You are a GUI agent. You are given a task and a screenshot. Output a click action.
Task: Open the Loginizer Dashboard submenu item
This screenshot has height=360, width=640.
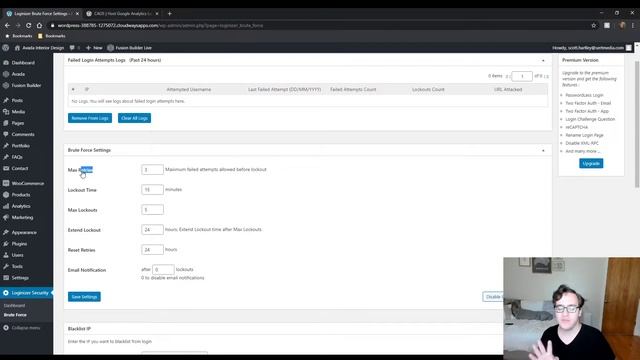coord(15,306)
